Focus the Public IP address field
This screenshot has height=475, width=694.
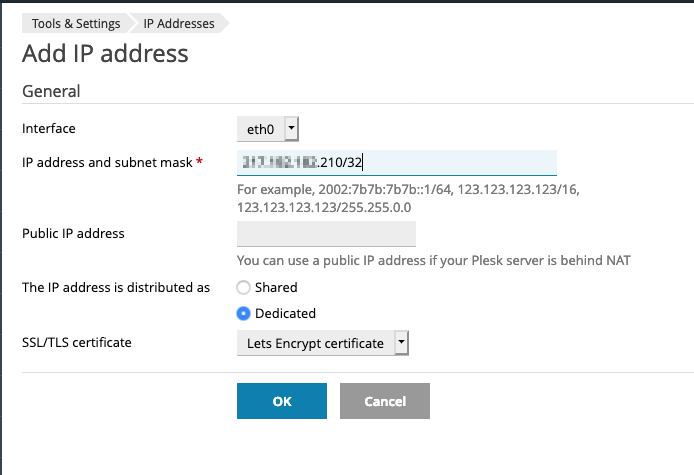click(326, 234)
